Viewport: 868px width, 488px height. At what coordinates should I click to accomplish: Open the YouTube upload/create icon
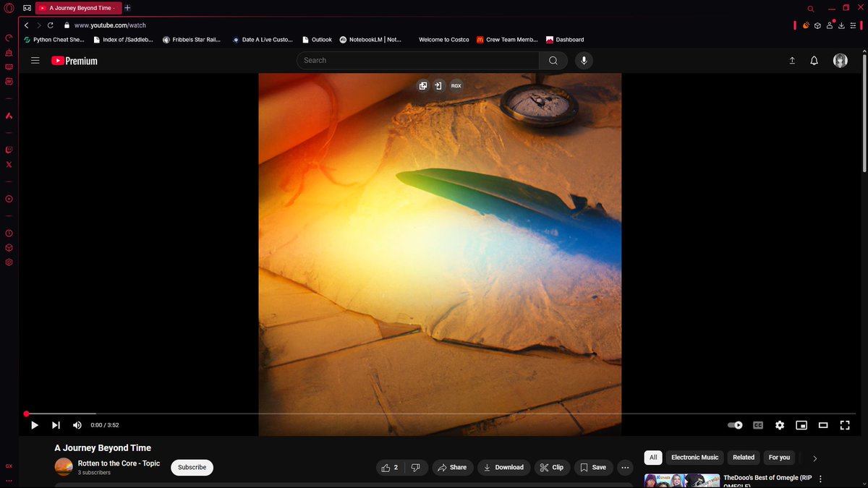(792, 61)
